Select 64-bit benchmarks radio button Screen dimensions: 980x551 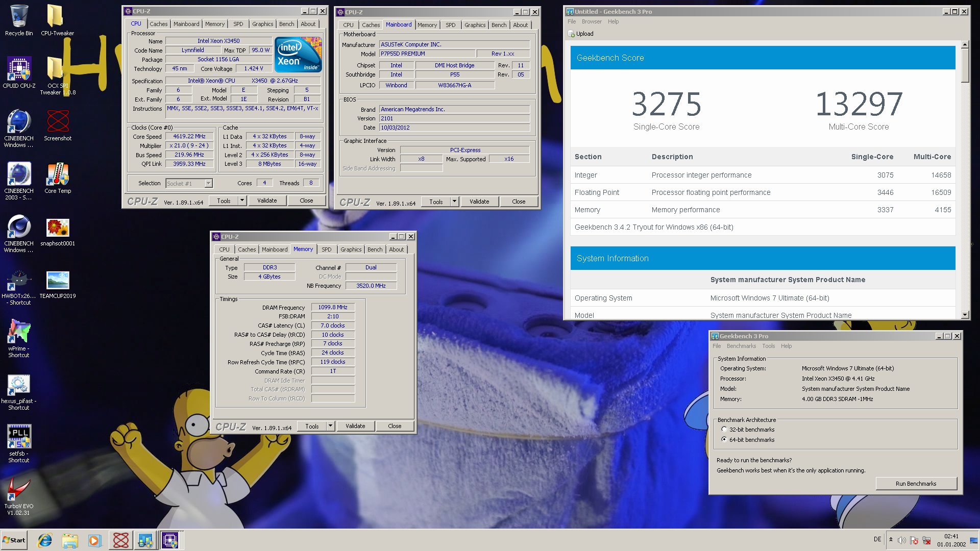[724, 439]
